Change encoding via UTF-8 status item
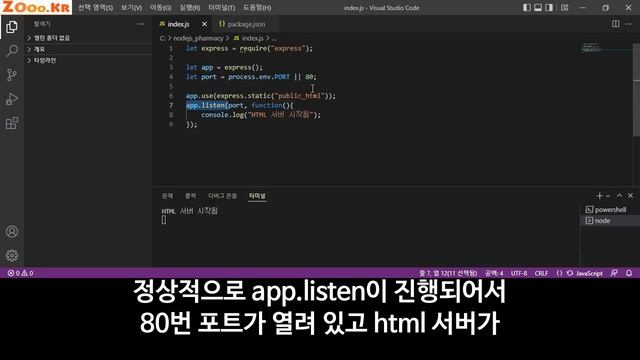Image resolution: width=640 pixels, height=360 pixels. [x=519, y=273]
